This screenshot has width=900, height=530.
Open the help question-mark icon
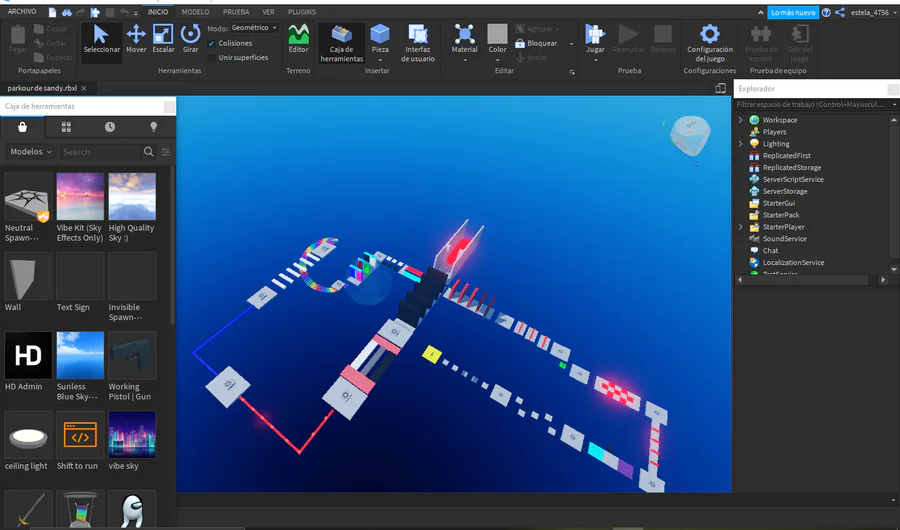click(826, 12)
